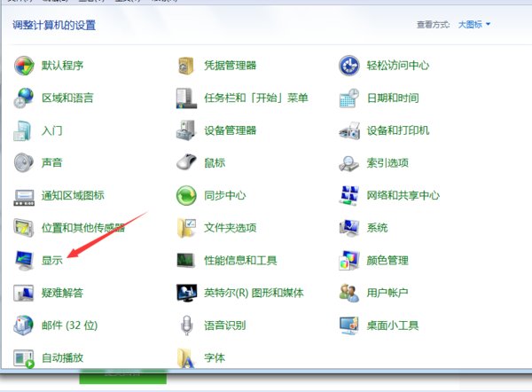
Task: Open the 任务栏和「开始」菜单 icon
Action: (186, 98)
